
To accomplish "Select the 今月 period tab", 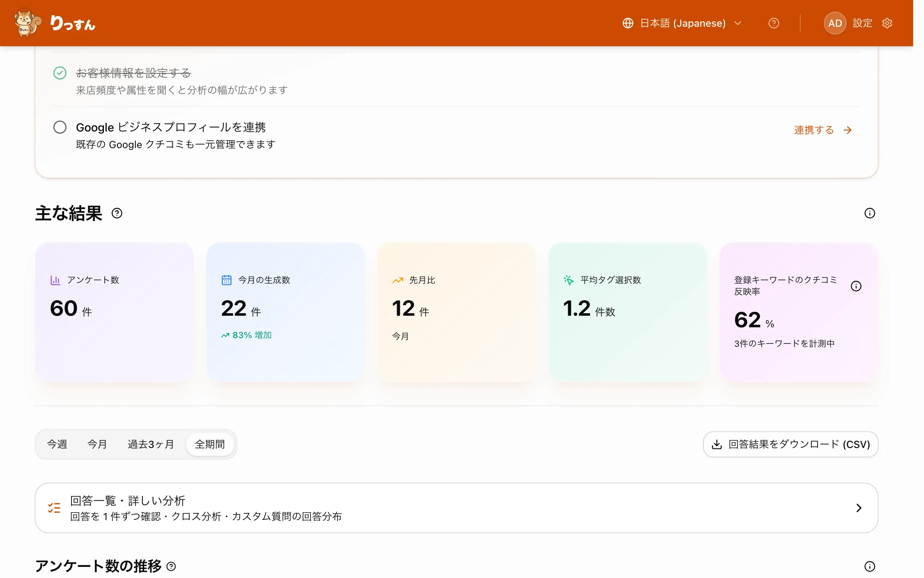I will point(97,444).
